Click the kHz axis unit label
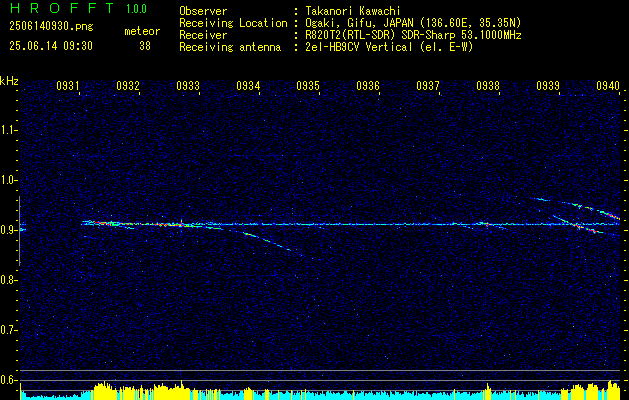Screen dimensions: 629x400 (x=9, y=81)
